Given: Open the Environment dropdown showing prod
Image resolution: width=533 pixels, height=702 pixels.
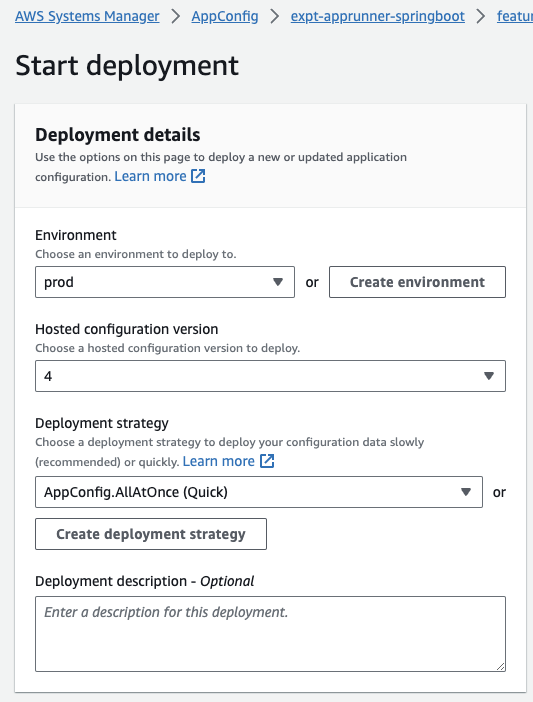Looking at the screenshot, I should click(165, 282).
